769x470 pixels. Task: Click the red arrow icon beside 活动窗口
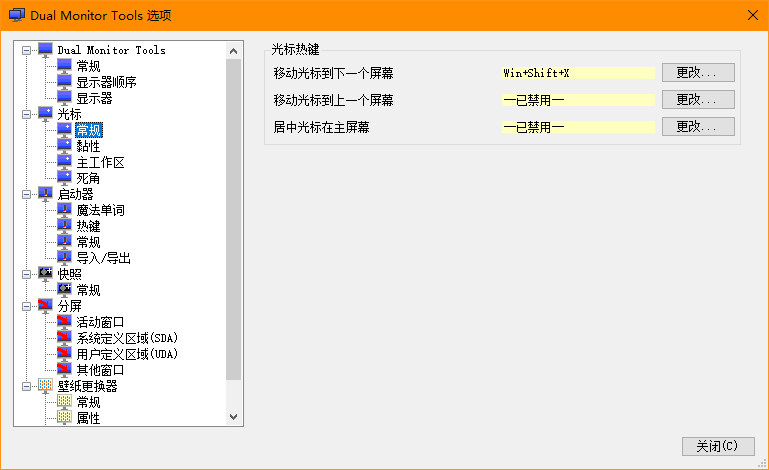point(65,322)
